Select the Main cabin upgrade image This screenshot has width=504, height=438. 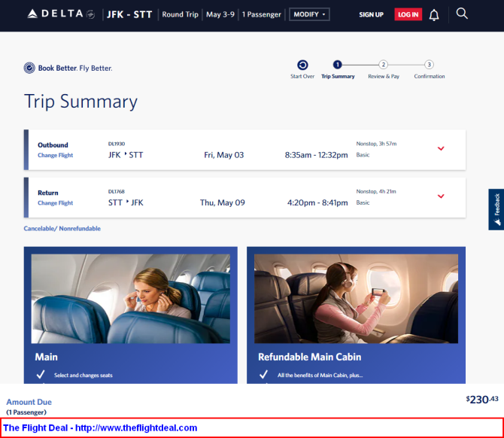130,299
